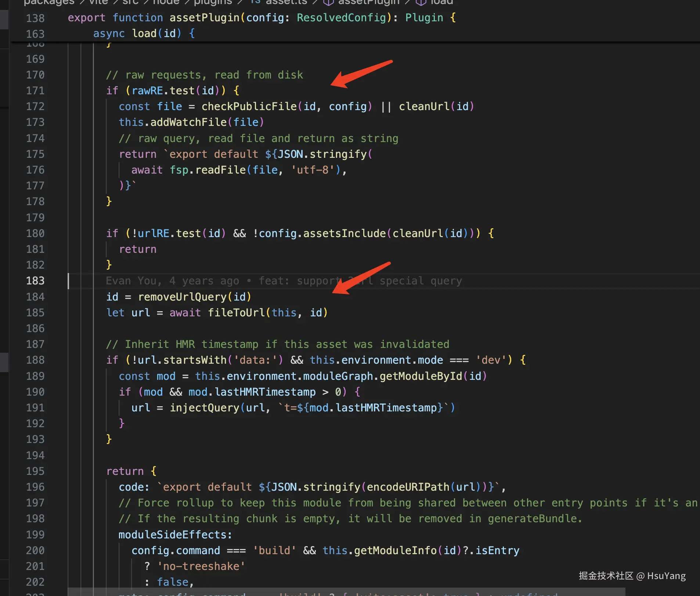Click gutter line number 180
Viewport: 700px width, 596px height.
pyautogui.click(x=35, y=233)
